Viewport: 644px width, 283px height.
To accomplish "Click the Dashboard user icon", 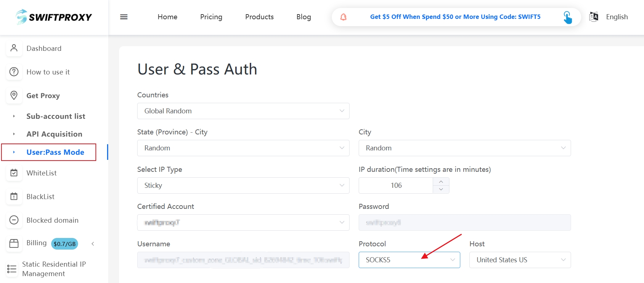I will tap(14, 48).
